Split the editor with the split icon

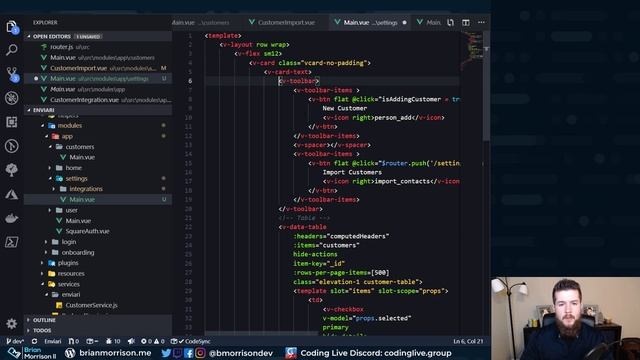pyautogui.click(x=466, y=22)
